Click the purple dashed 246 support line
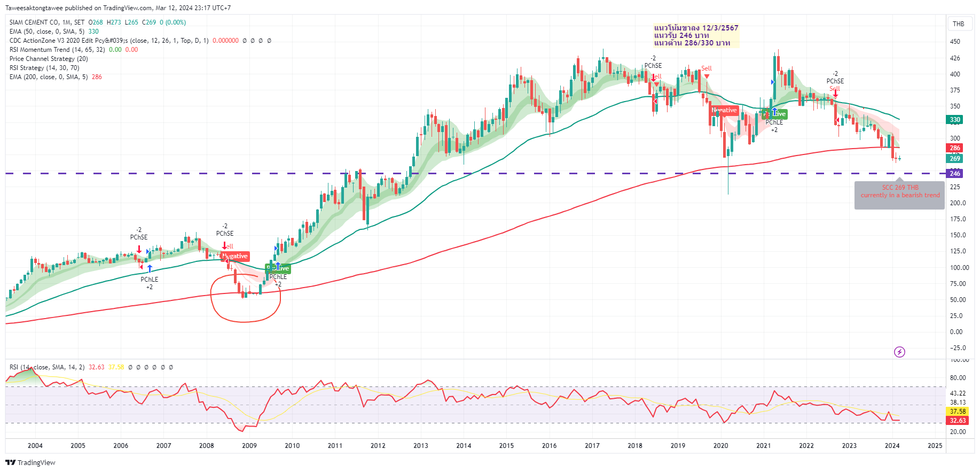Image resolution: width=980 pixels, height=472 pixels. pos(475,173)
